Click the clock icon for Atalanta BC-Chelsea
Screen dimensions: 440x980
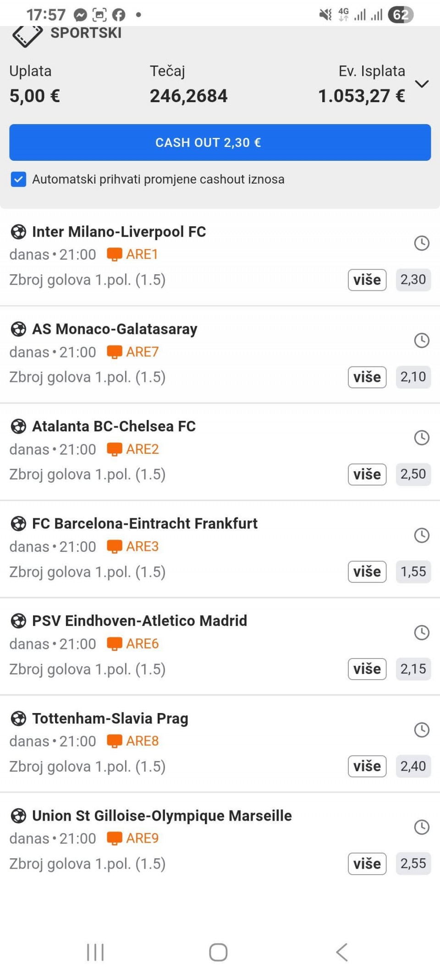coord(422,438)
